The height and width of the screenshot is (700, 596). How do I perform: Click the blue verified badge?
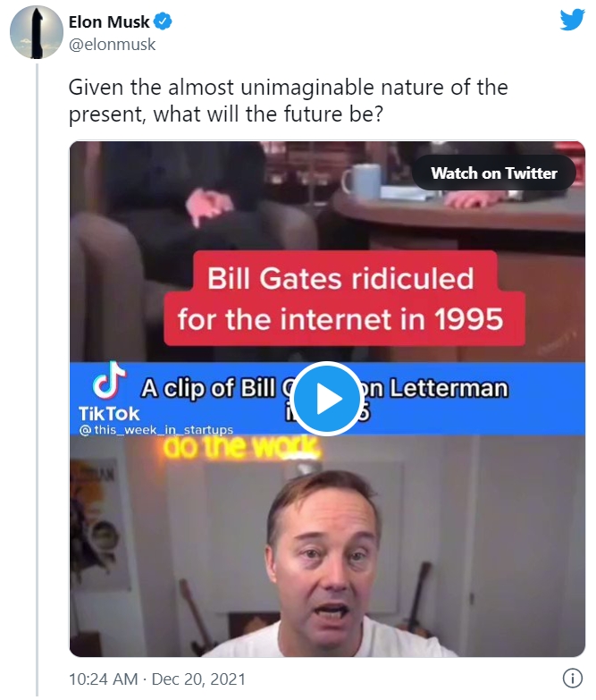click(x=163, y=21)
